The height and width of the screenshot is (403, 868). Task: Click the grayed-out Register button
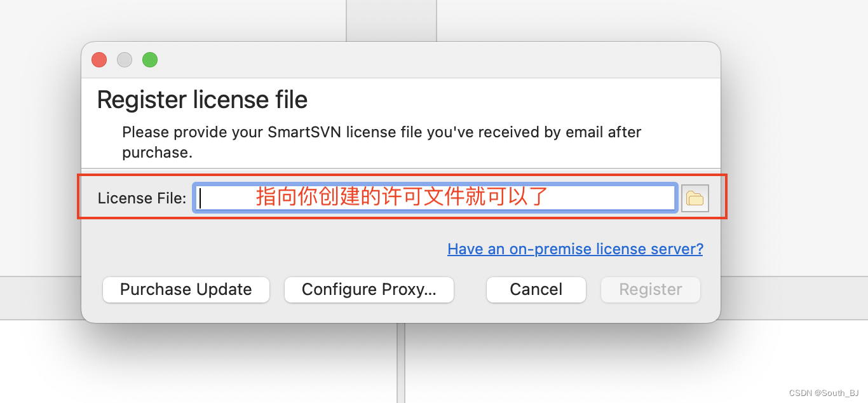tap(651, 289)
